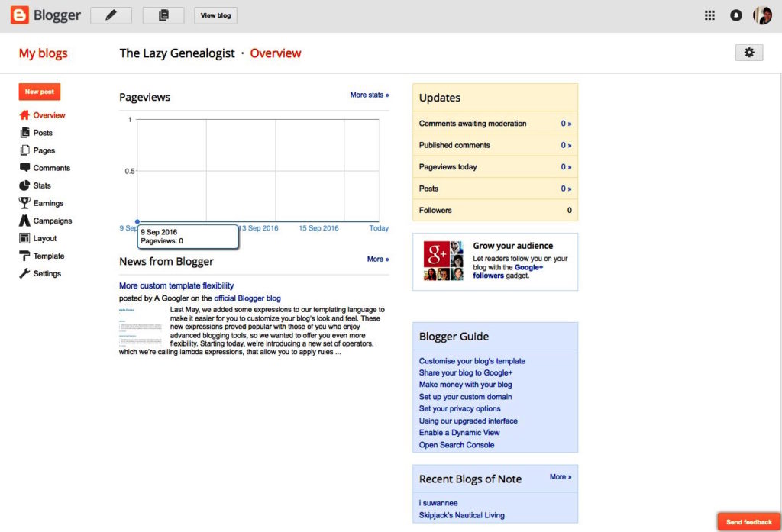782x532 pixels.
Task: Visit the official Blogger blog link
Action: 247,298
